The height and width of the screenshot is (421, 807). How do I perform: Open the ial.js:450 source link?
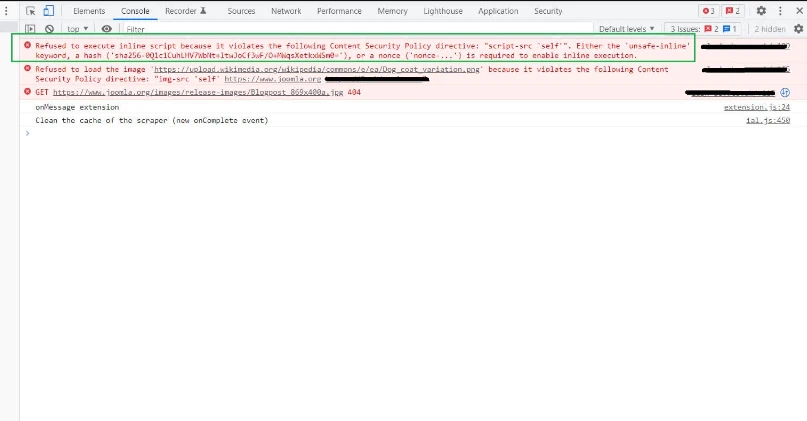(768, 120)
